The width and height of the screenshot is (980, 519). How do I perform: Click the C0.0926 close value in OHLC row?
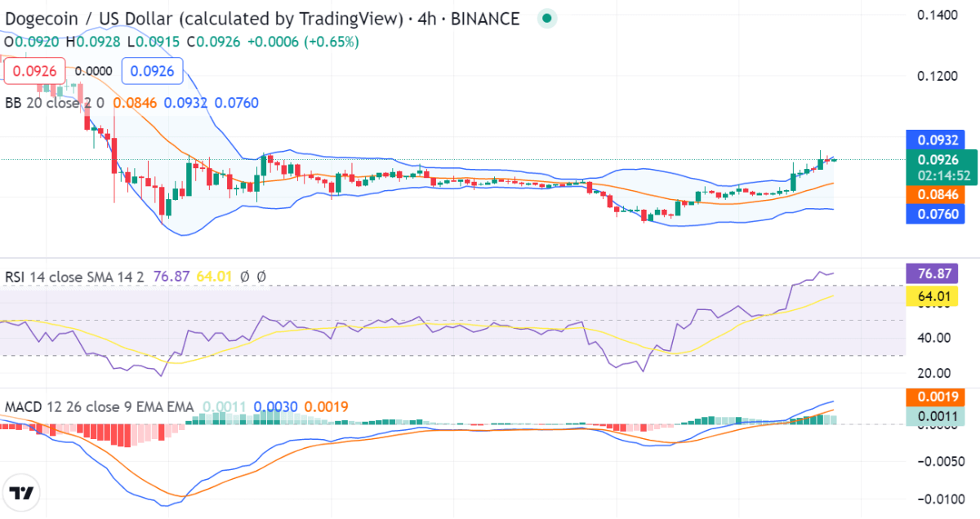(213, 41)
